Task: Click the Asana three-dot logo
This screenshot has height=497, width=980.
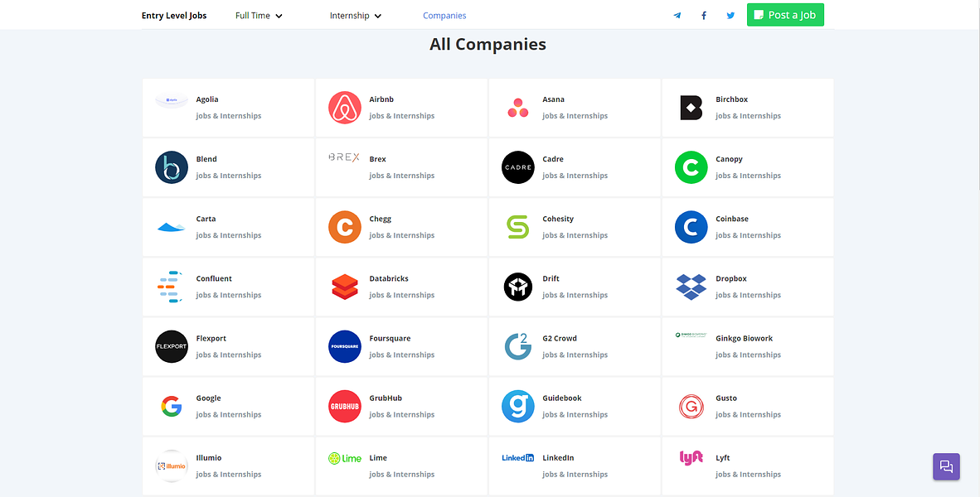Action: (x=517, y=108)
